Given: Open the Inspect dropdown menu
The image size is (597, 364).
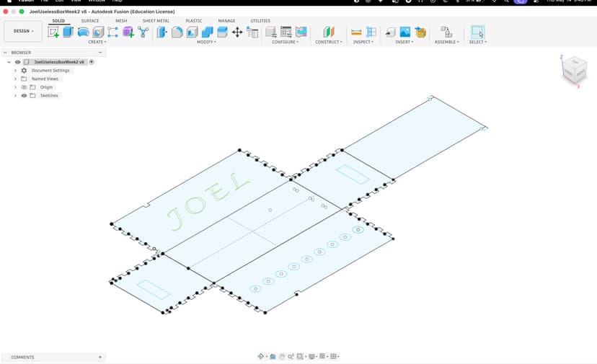Looking at the screenshot, I should [363, 42].
